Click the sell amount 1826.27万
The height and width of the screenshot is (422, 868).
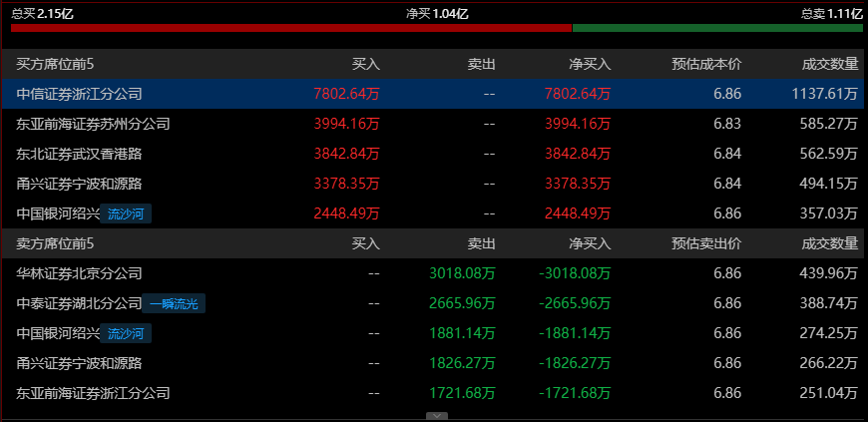[462, 363]
